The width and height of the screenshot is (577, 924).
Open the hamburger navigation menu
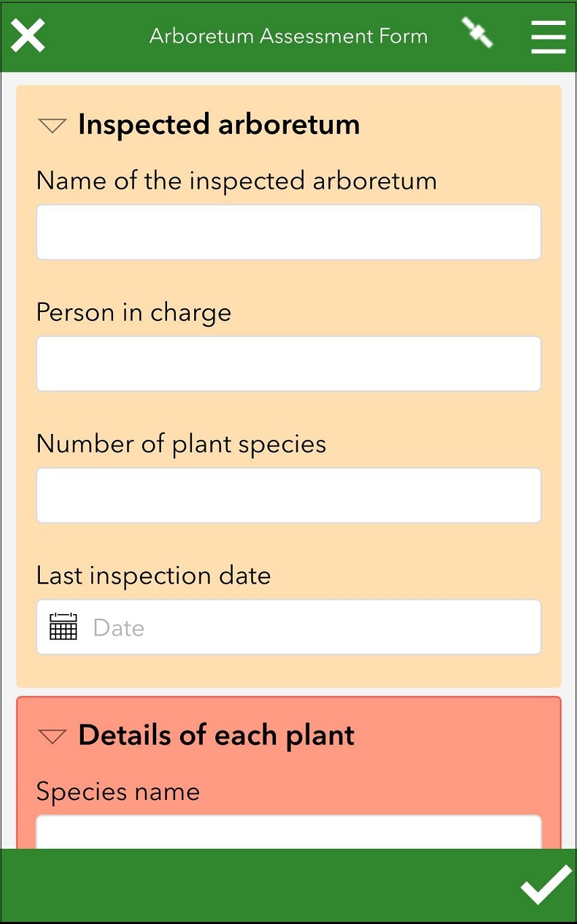point(548,37)
